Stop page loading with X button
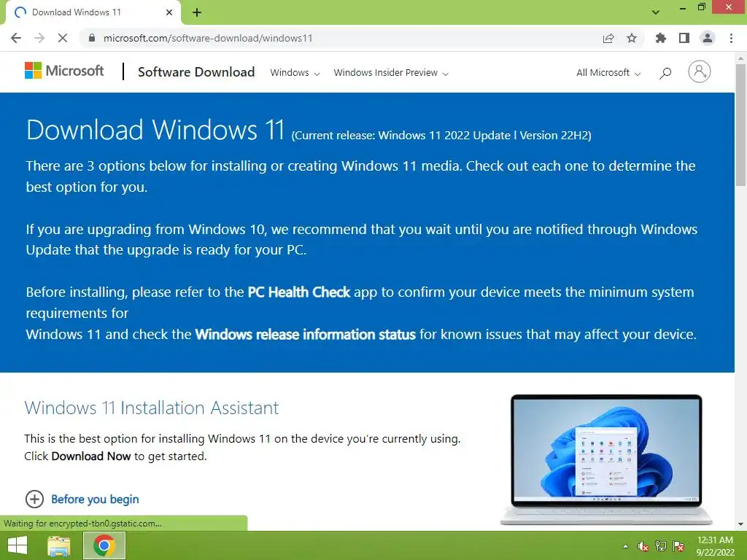This screenshot has width=747, height=560. [x=63, y=38]
